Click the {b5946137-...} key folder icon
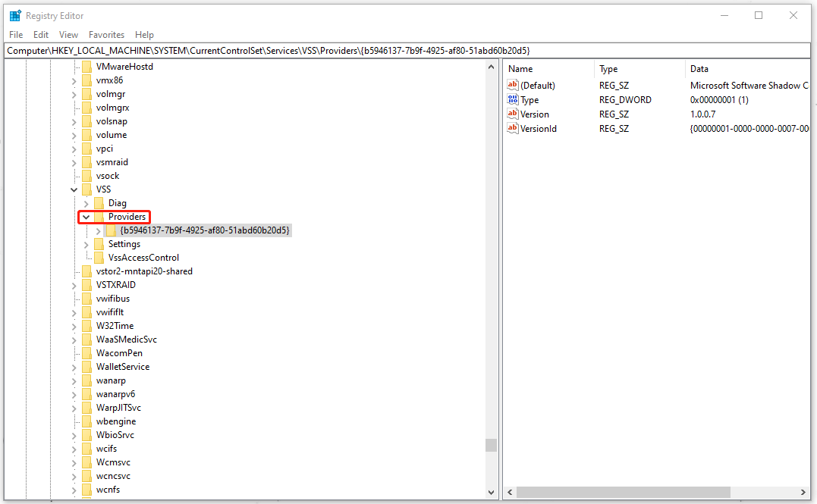The height and width of the screenshot is (504, 817). tap(111, 230)
